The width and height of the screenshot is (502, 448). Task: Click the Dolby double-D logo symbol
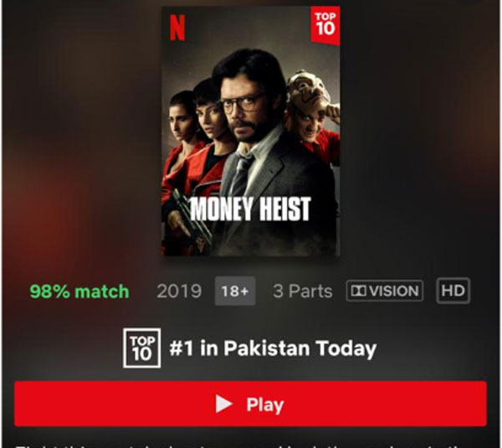coord(359,291)
